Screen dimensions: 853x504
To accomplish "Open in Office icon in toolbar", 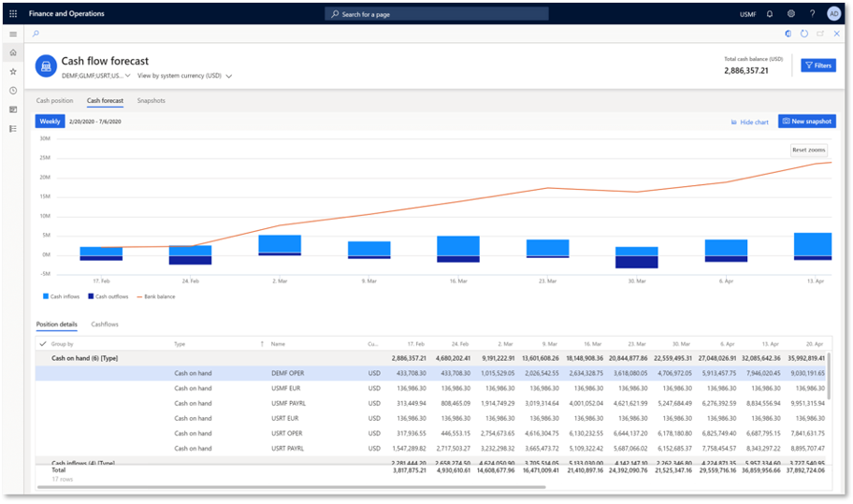I will 788,34.
